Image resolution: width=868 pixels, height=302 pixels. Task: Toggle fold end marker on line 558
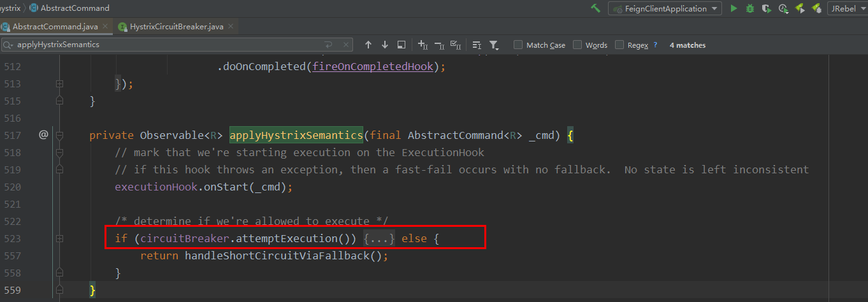[59, 273]
